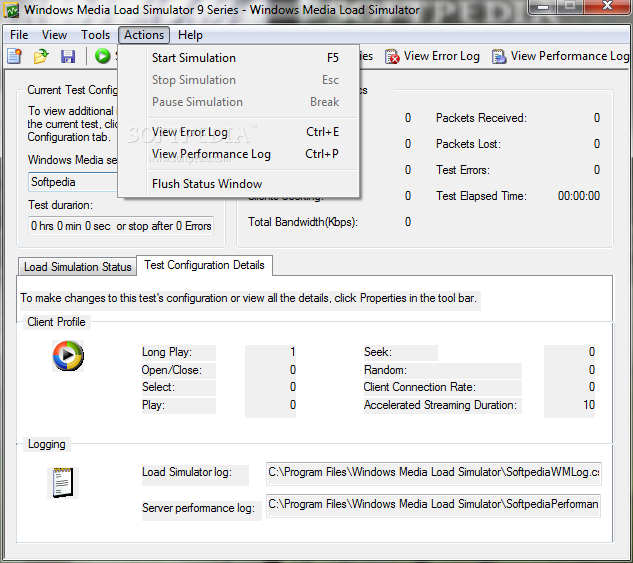The width and height of the screenshot is (633, 563).
Task: Open the Help menu
Action: coord(190,35)
